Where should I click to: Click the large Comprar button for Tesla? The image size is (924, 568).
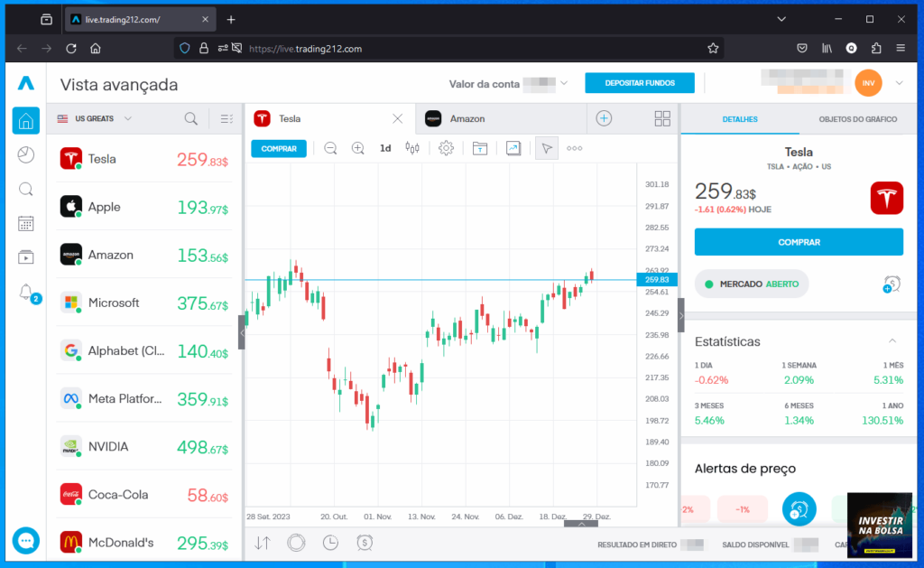799,242
